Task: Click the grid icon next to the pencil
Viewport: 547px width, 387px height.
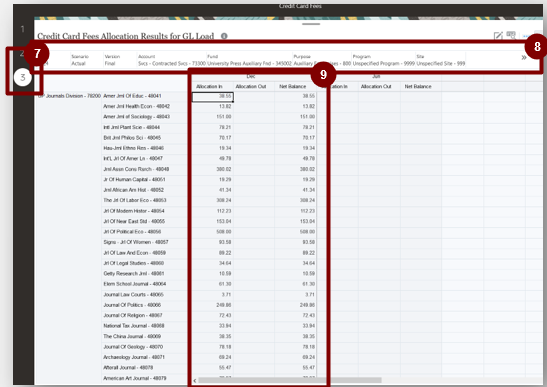Action: 511,35
